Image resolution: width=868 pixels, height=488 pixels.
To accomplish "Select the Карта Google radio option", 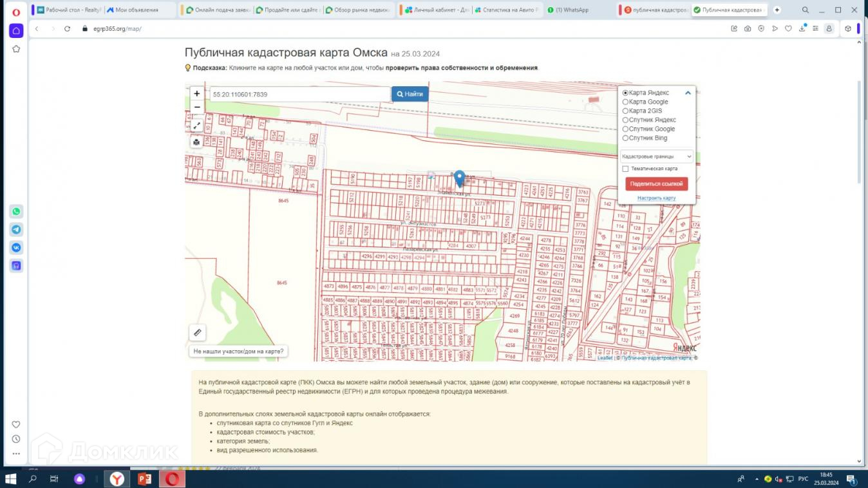I will [625, 102].
